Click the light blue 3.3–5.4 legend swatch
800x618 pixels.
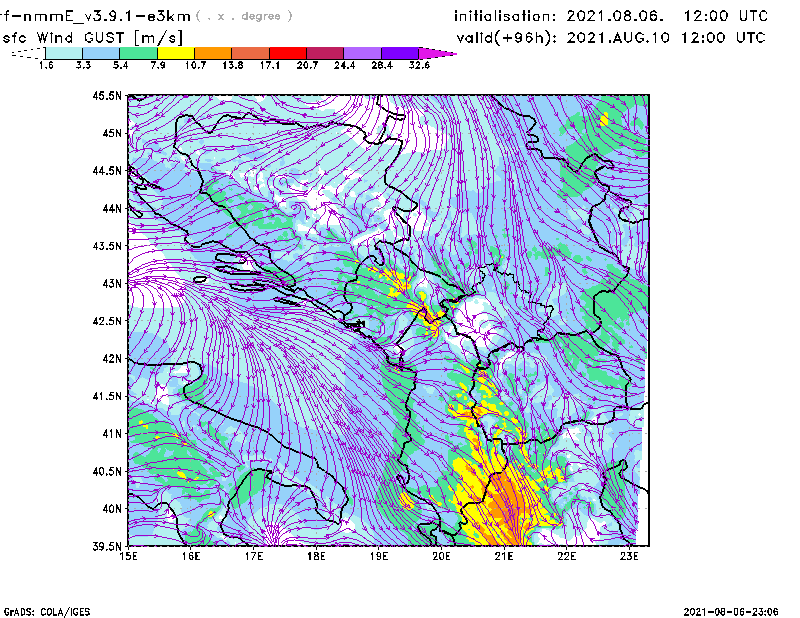(101, 53)
